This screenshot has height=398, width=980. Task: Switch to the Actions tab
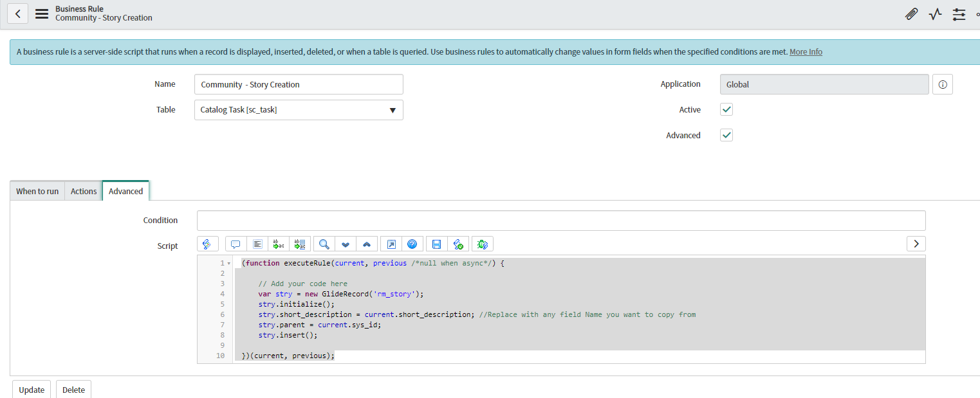[x=84, y=191]
